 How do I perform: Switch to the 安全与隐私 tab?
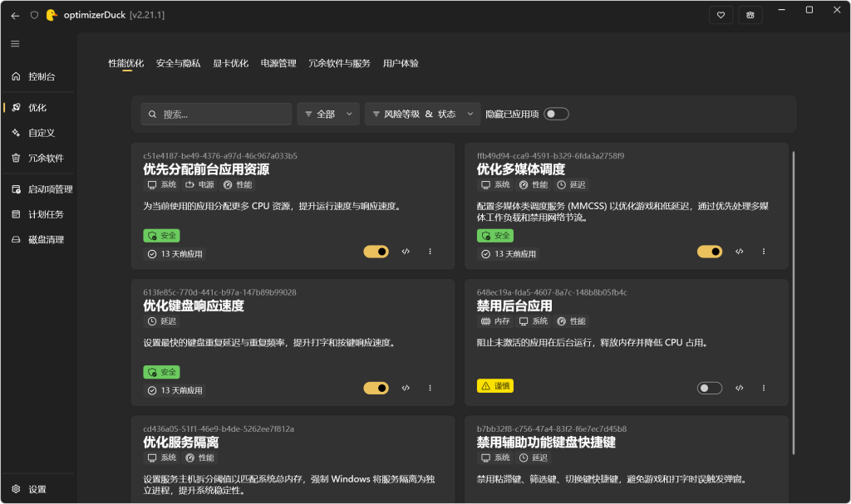pos(178,63)
